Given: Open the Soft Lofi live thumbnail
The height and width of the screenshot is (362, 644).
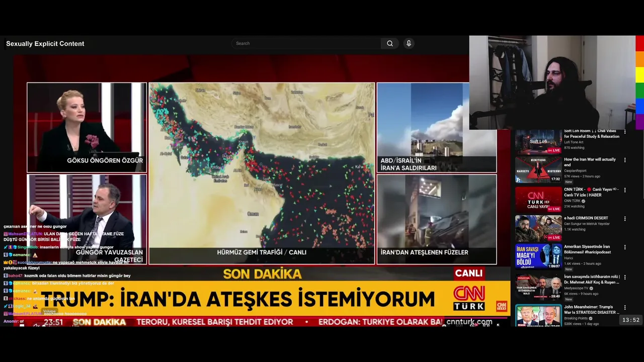Looking at the screenshot, I should tap(538, 142).
